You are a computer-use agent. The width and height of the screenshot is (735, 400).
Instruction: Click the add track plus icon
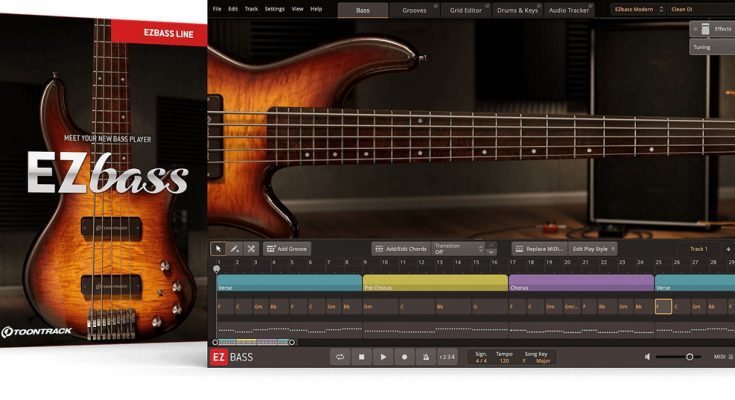point(728,248)
